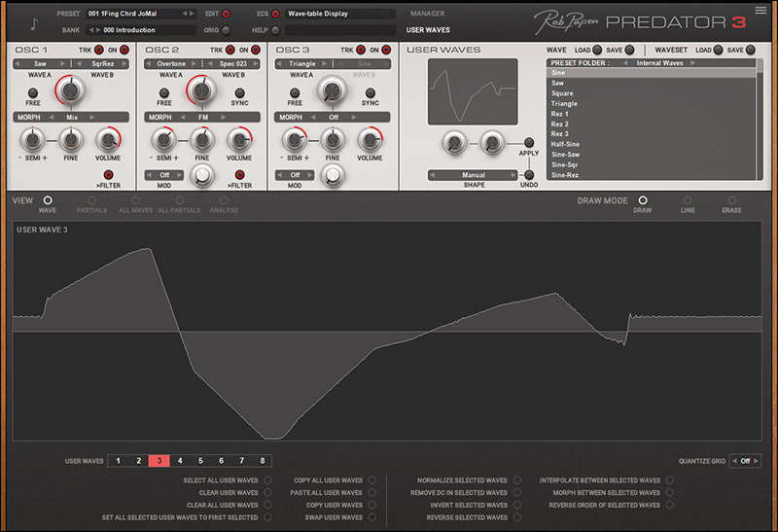Open OSC 1 Wave A Saw selector
Screen dimensions: 778x532
coord(40,63)
